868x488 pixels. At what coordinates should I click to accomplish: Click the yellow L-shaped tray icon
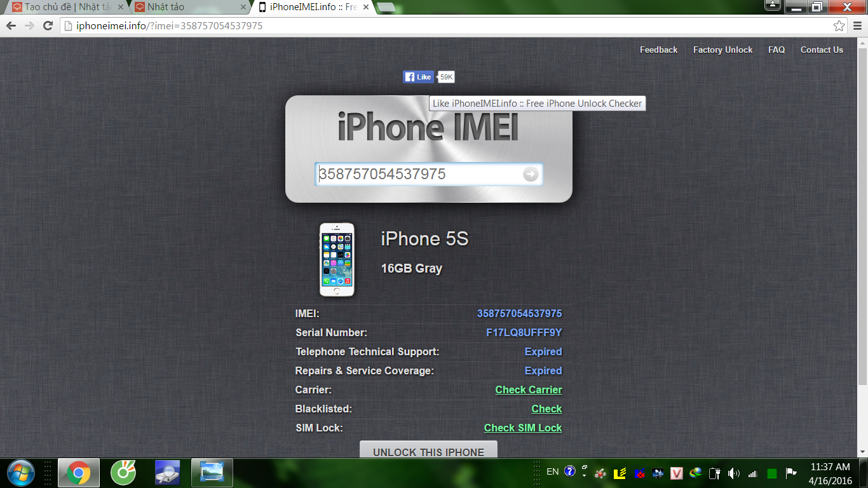(620, 473)
